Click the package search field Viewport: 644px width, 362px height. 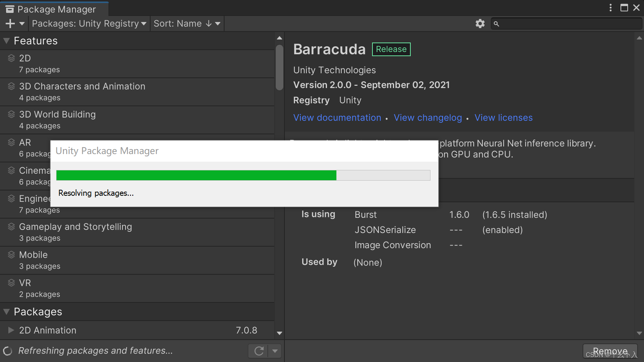[566, 24]
